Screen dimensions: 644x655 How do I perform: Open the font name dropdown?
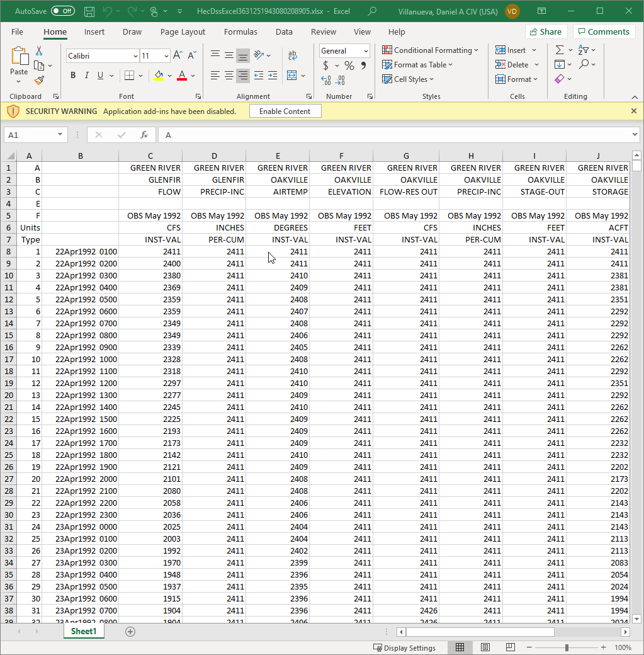pos(135,56)
